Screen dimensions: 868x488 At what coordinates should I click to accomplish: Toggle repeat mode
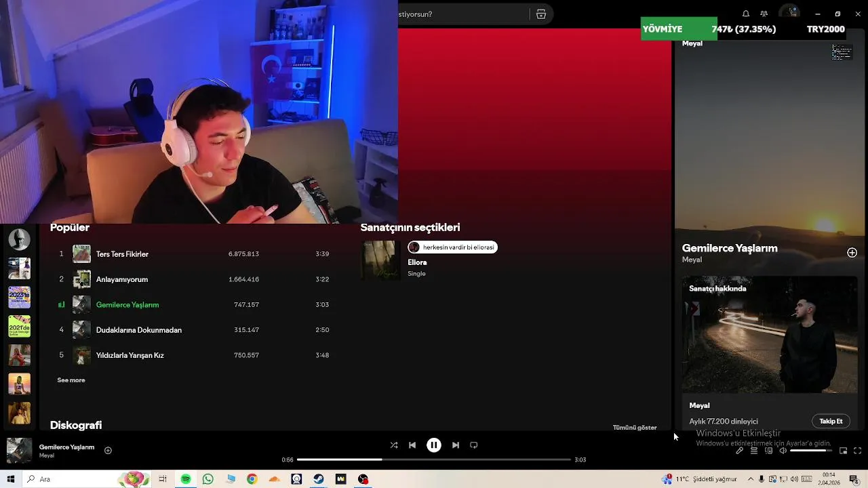click(474, 445)
